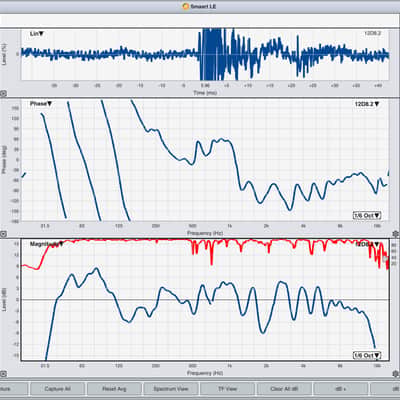Switch to TF View
Screen dimensions: 400x400
(x=227, y=389)
